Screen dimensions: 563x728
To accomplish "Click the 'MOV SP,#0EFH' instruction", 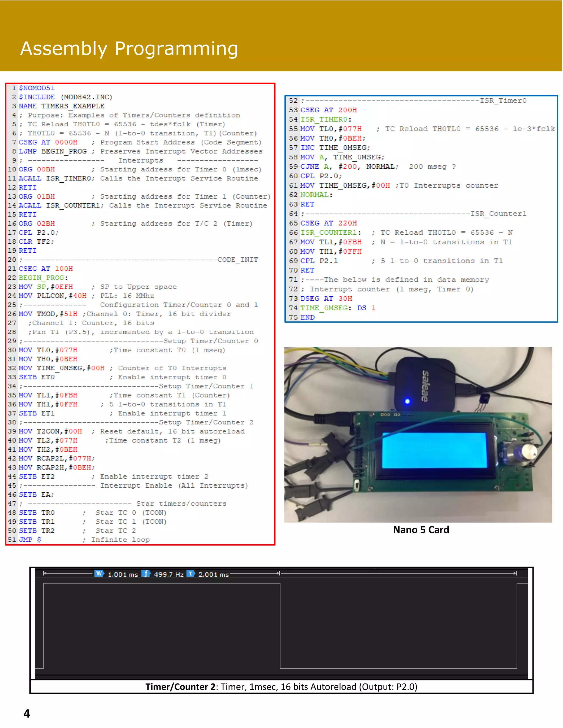I will pos(46,287).
